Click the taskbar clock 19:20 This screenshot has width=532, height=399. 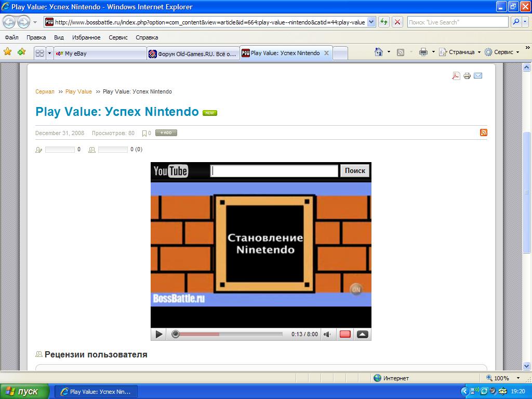coord(518,392)
